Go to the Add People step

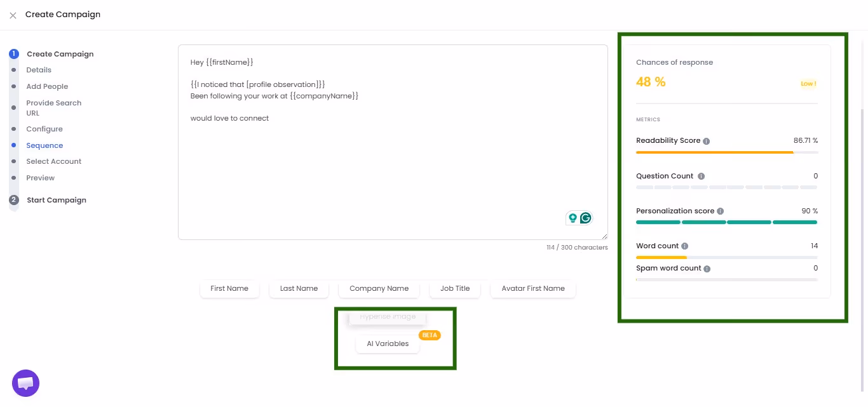tap(47, 86)
